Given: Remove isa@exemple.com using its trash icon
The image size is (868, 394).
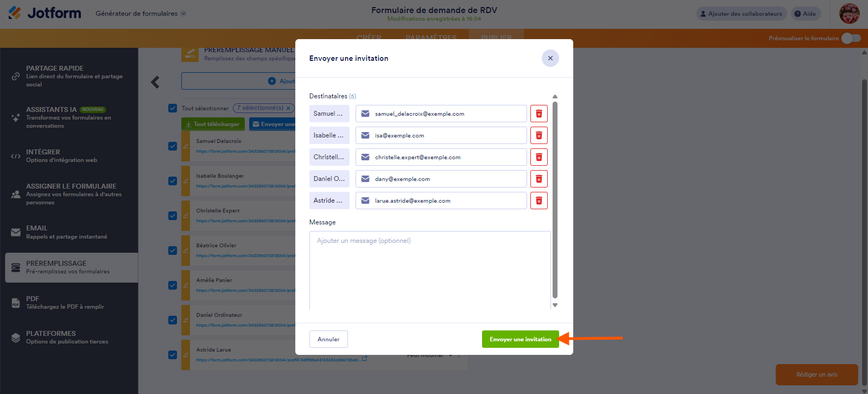Looking at the screenshot, I should [x=538, y=135].
